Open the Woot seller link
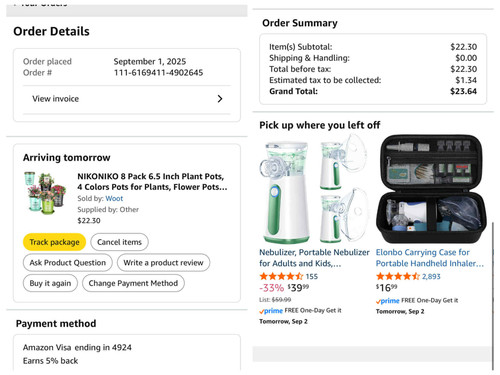Screen dimensions: 500x375 [114, 198]
